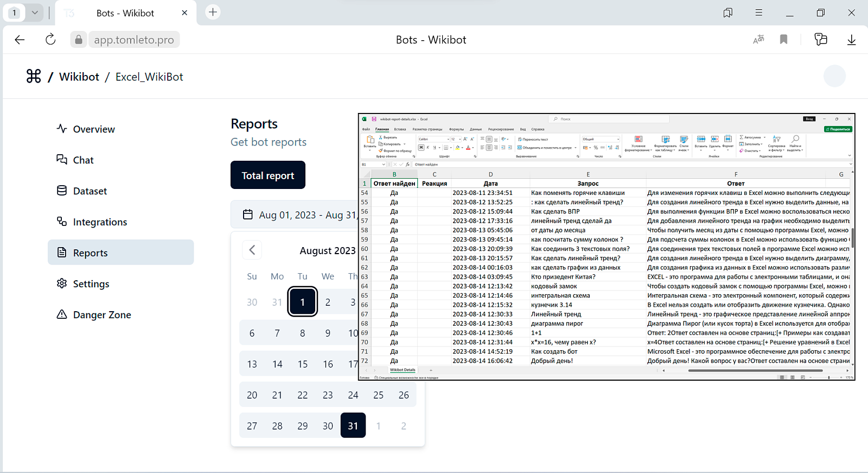This screenshot has height=473, width=868.
Task: Open Format as Table (Форматировать как таблицу)
Action: (x=666, y=143)
